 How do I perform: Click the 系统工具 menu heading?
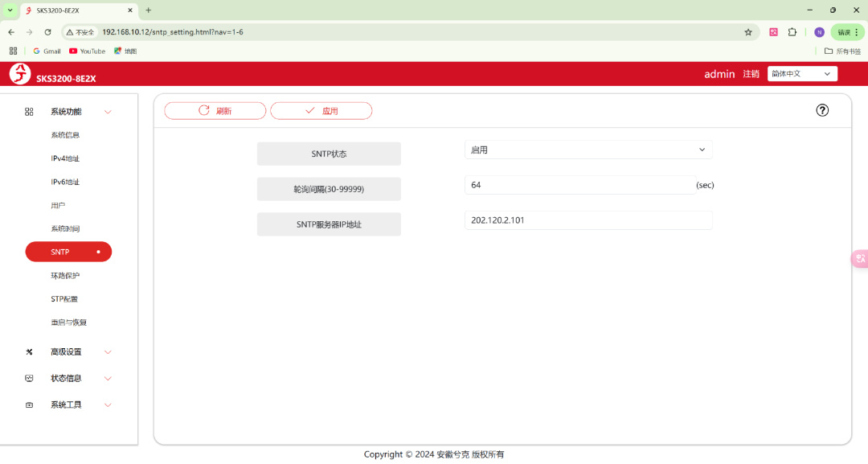[66, 405]
